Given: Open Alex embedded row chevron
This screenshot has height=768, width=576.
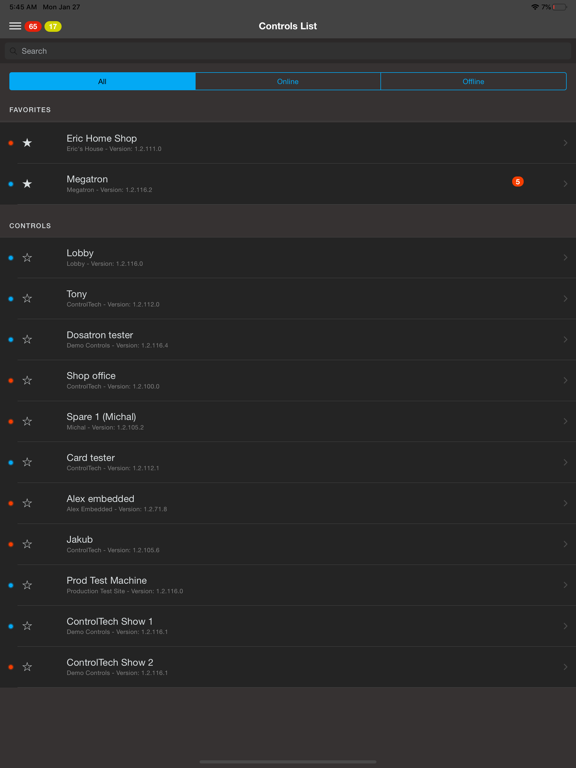Looking at the screenshot, I should (566, 503).
